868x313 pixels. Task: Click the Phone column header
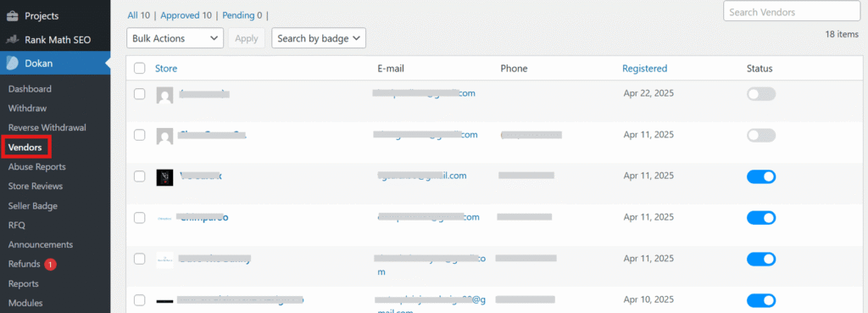click(514, 69)
